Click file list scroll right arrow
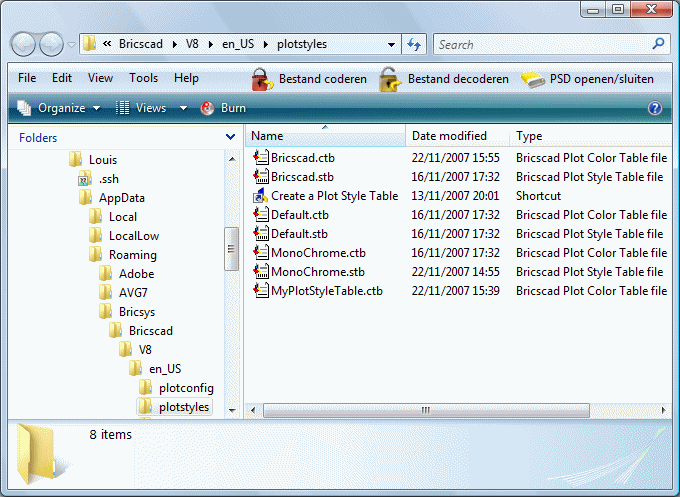Image resolution: width=680 pixels, height=497 pixels. (664, 410)
